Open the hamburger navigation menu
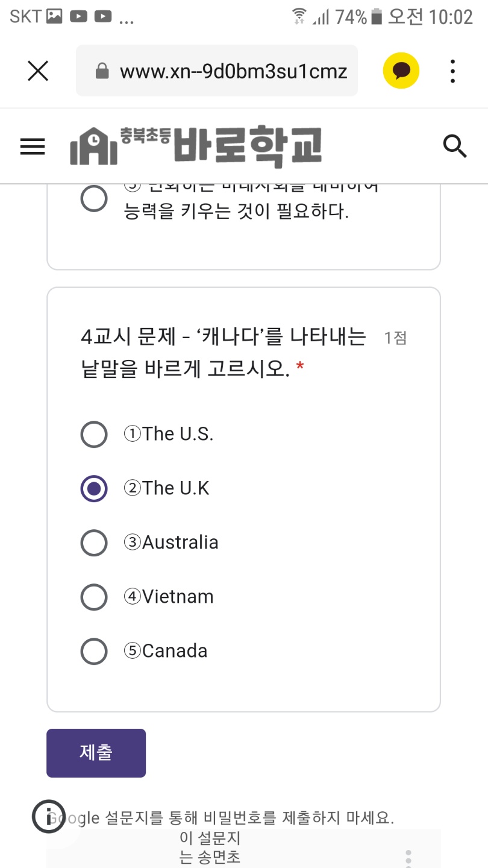488x868 pixels. 33,146
